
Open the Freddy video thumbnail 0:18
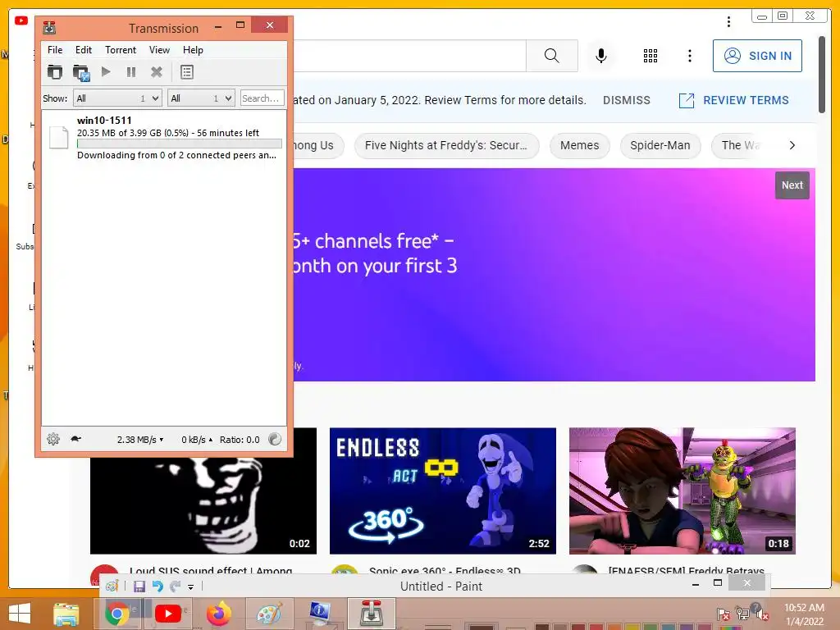click(x=682, y=491)
